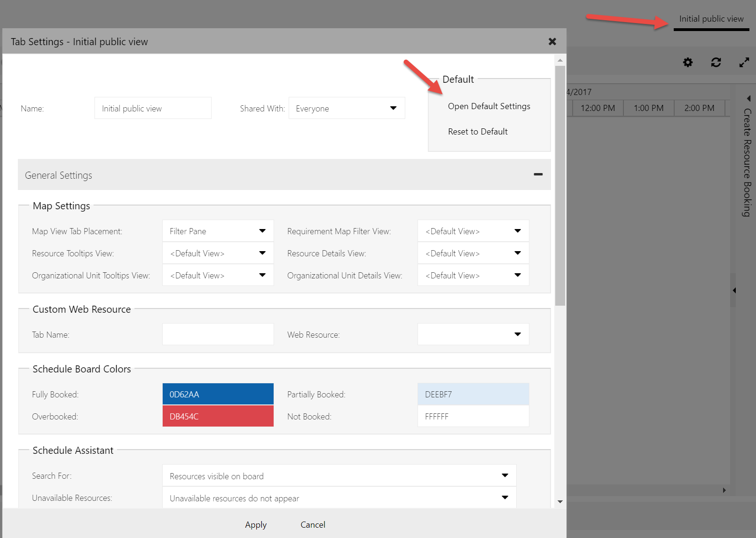Expand the Create Resource Booking side panel
Screen dimensions: 756x538
(748, 99)
